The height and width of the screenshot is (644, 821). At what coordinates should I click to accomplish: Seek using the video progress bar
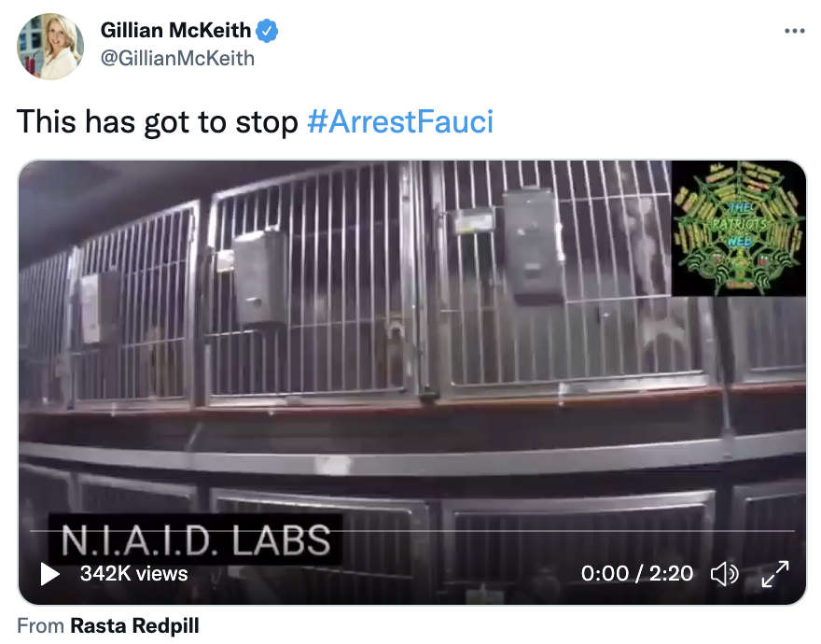click(x=412, y=531)
